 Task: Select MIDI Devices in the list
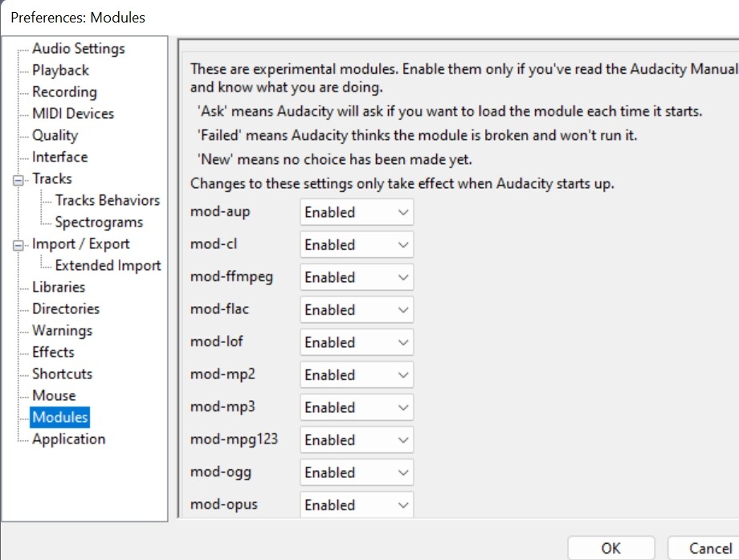(73, 114)
